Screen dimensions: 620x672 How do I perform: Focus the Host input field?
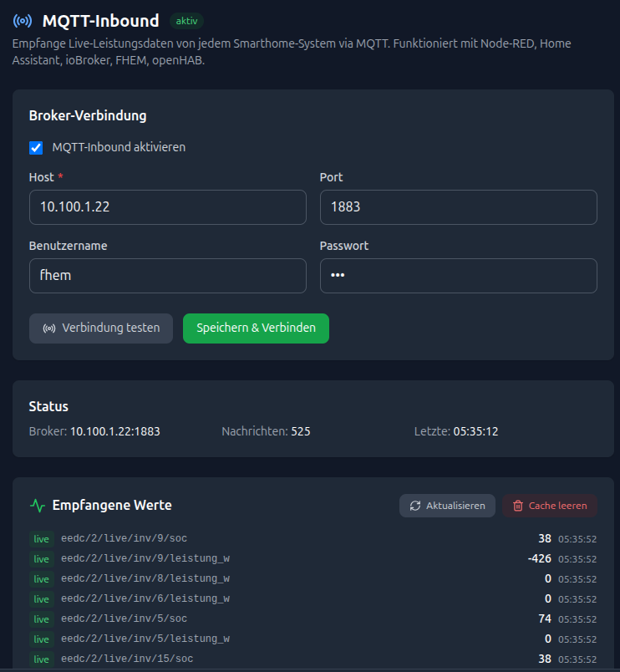pyautogui.click(x=167, y=207)
